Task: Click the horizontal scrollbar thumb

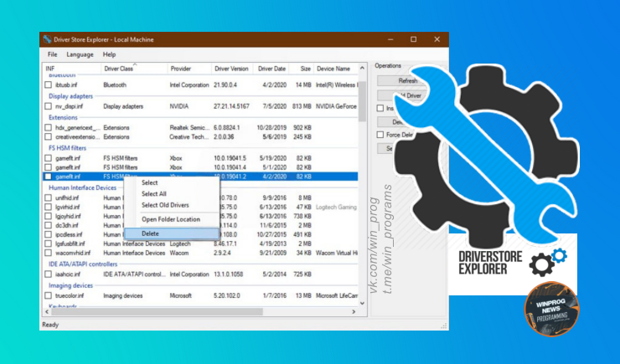Action: [157, 312]
